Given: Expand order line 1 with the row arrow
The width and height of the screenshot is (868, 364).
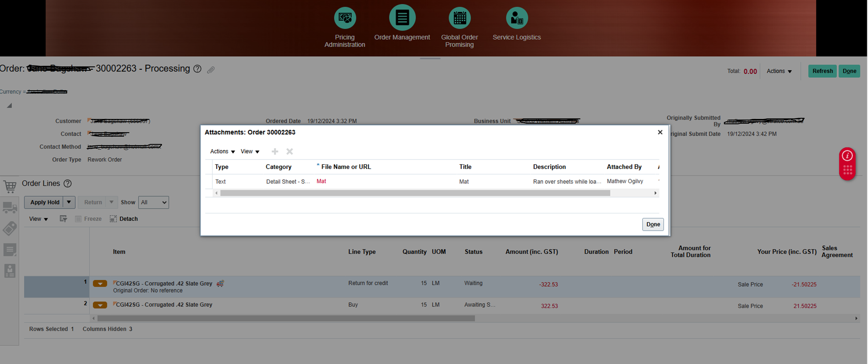Looking at the screenshot, I should pos(100,284).
